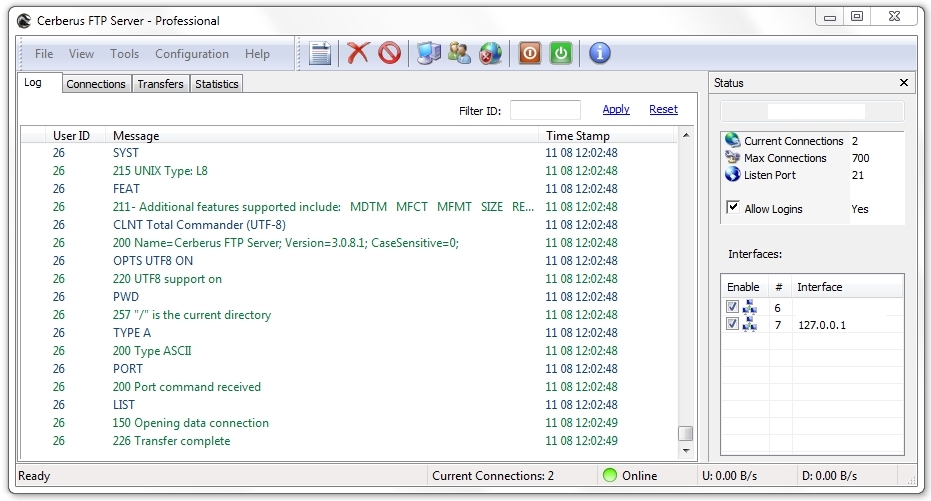Click the log scrollbar down arrow

click(686, 451)
